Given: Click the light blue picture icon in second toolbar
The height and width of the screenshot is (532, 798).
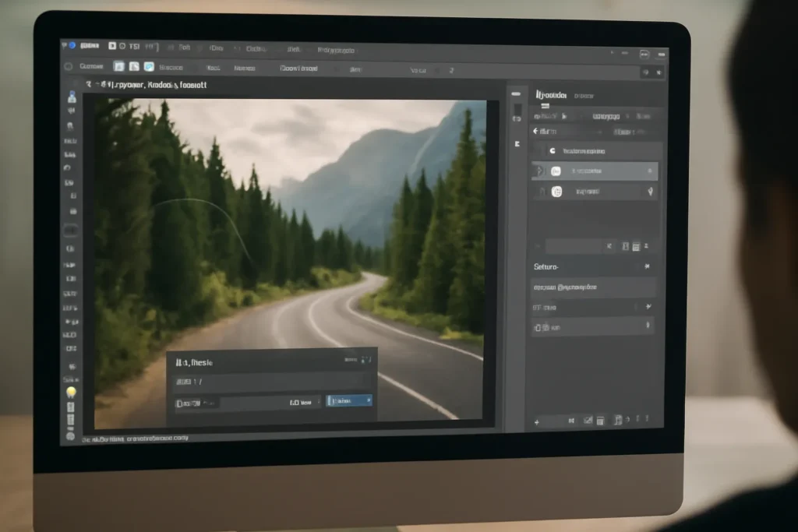Looking at the screenshot, I should pos(149,67).
